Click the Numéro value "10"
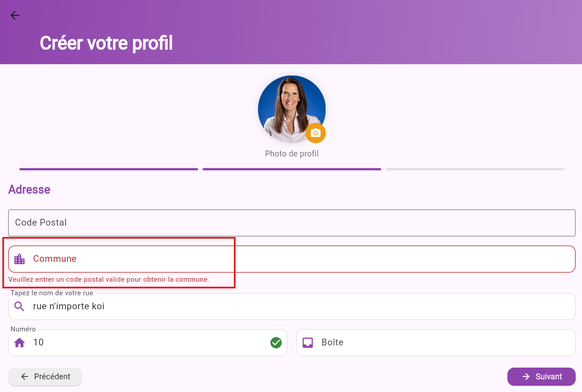 point(38,342)
